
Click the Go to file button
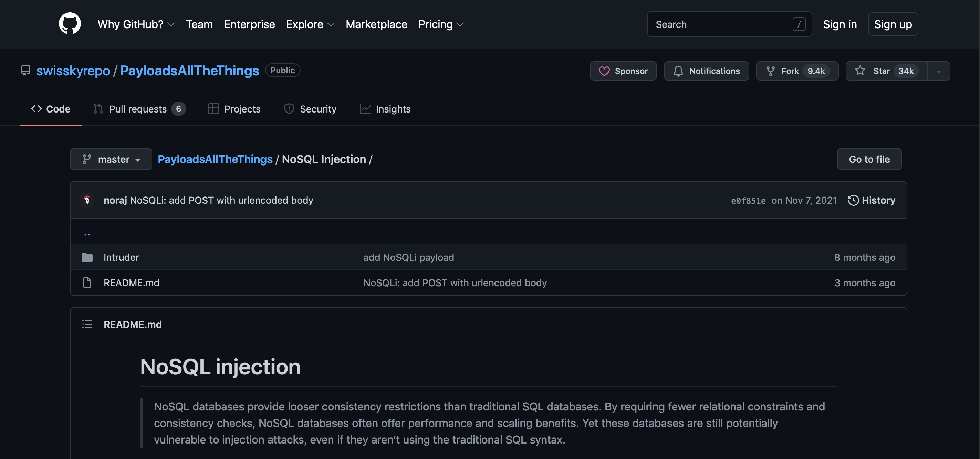point(869,159)
